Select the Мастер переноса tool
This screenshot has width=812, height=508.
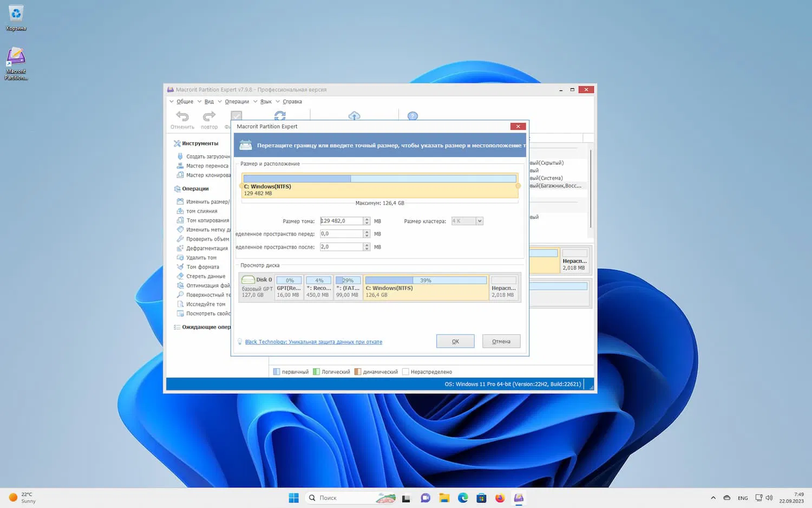207,166
